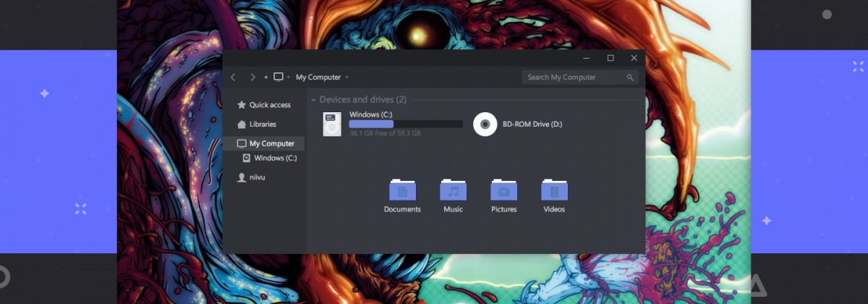Click the My Computer breadcrumb text
868x304 pixels.
click(x=318, y=77)
